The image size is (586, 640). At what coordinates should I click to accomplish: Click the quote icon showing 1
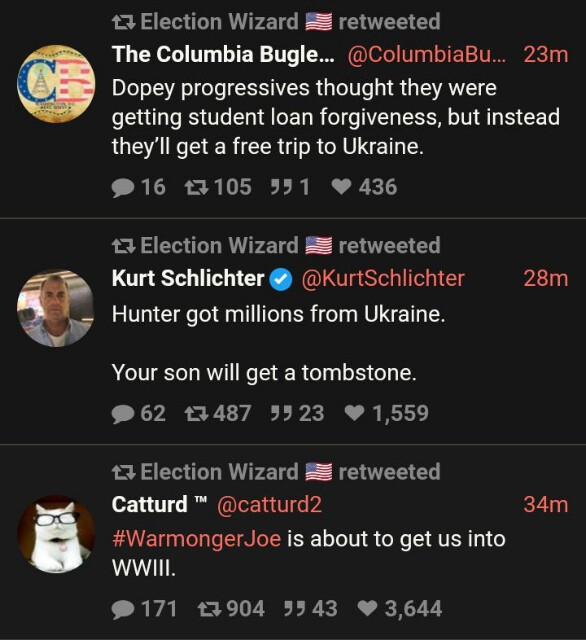point(282,187)
